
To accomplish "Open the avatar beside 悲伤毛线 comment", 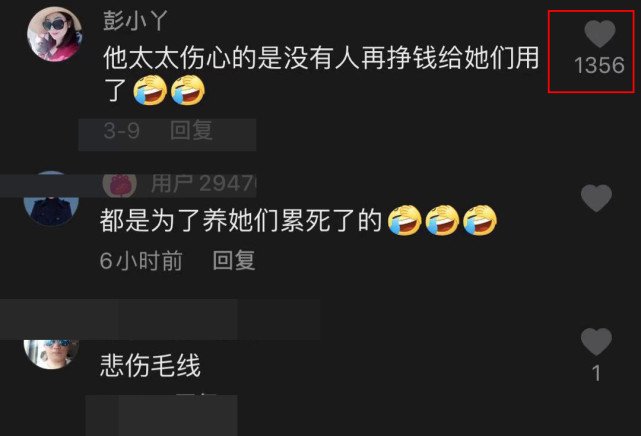I will [x=51, y=354].
